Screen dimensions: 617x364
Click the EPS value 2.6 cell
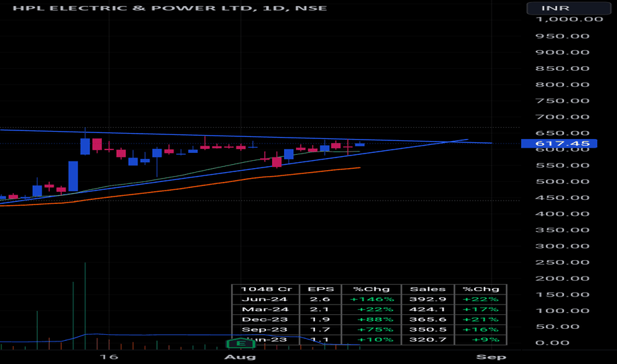(x=320, y=299)
